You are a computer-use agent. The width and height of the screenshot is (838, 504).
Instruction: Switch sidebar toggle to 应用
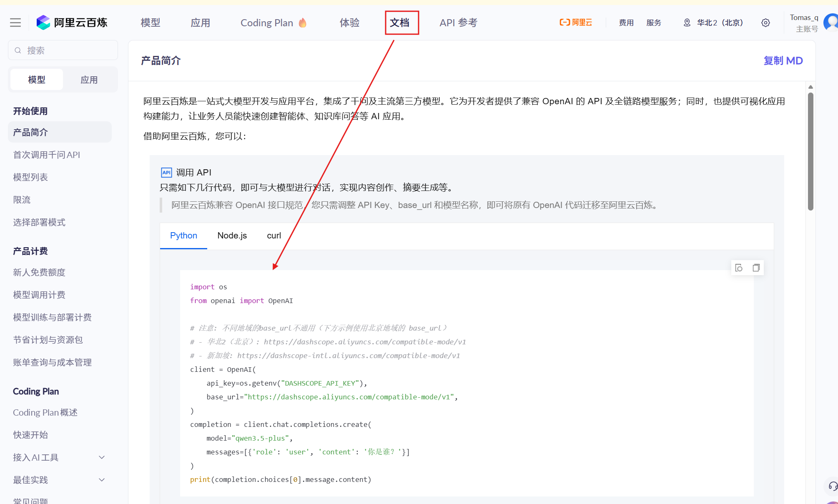coord(89,80)
